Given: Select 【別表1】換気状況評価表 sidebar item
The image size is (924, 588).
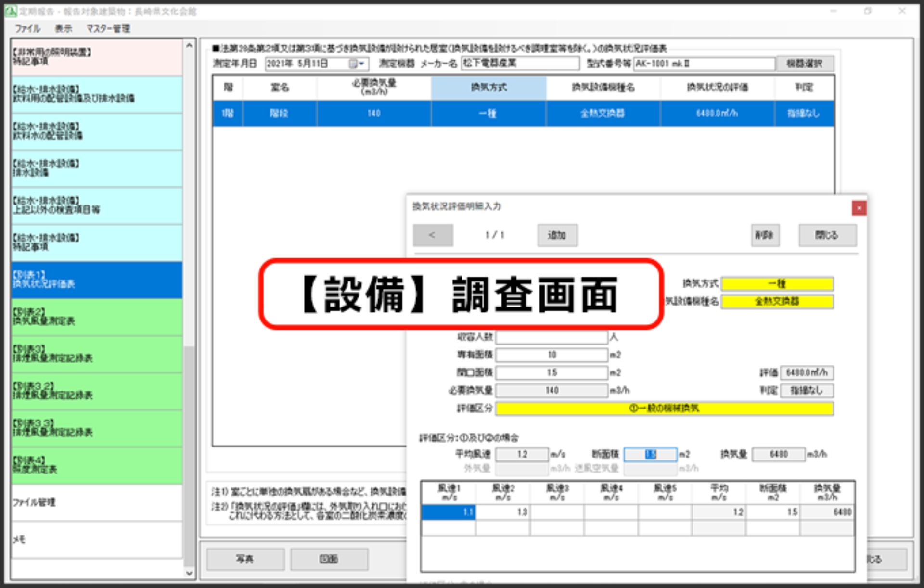Looking at the screenshot, I should pos(97,280).
